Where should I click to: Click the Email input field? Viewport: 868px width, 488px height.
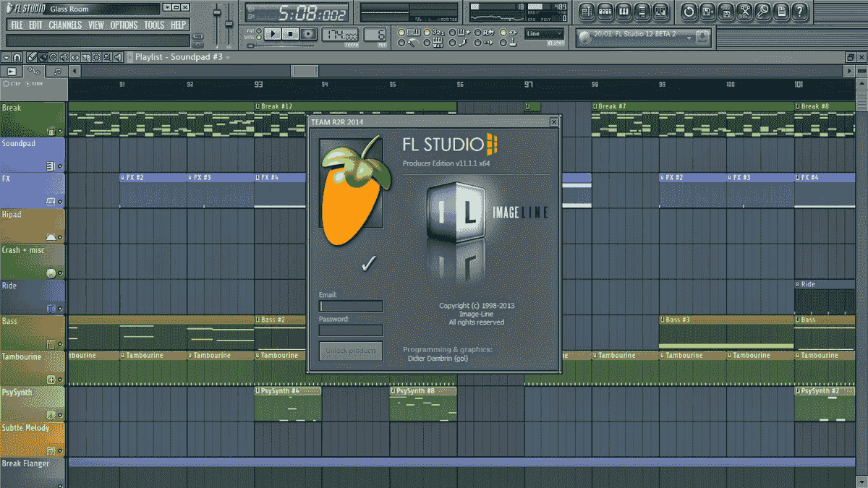pos(350,305)
